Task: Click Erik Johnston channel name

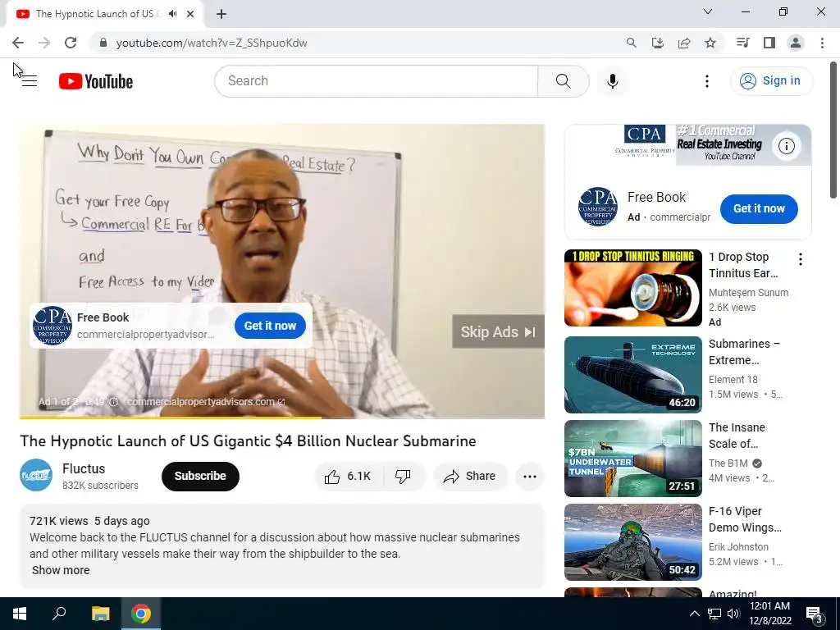Action: point(738,547)
